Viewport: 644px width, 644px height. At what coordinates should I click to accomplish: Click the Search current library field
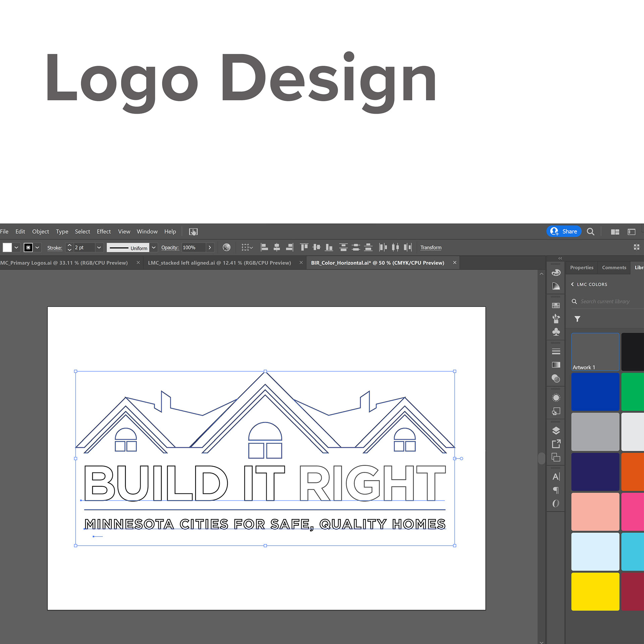pyautogui.click(x=607, y=302)
